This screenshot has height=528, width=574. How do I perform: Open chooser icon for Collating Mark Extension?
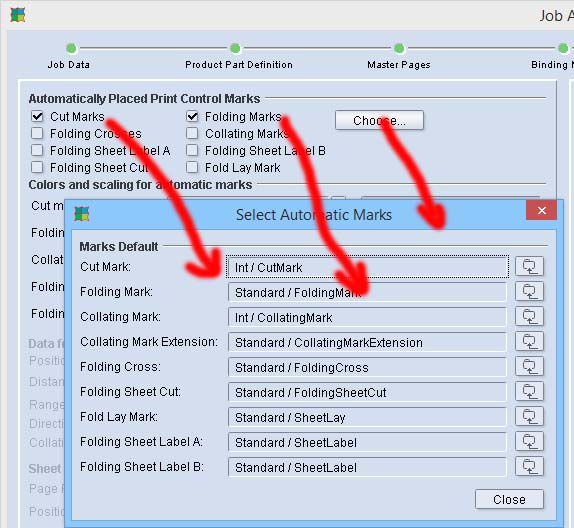tap(529, 341)
